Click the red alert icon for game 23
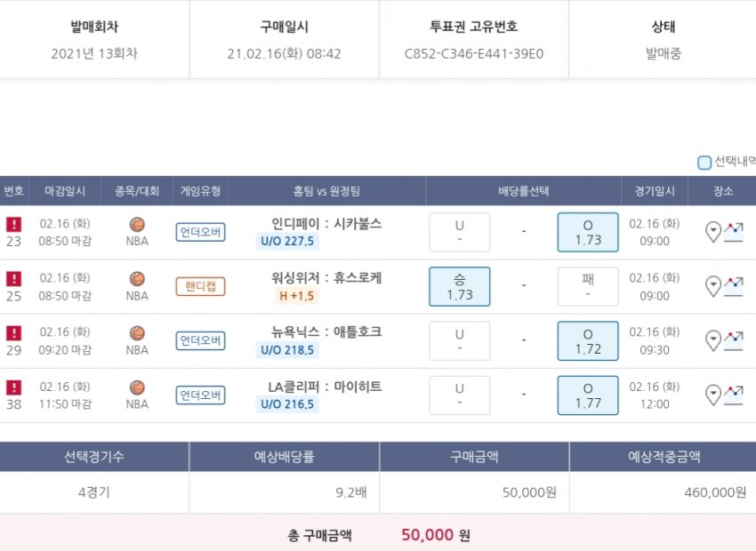 click(x=13, y=225)
